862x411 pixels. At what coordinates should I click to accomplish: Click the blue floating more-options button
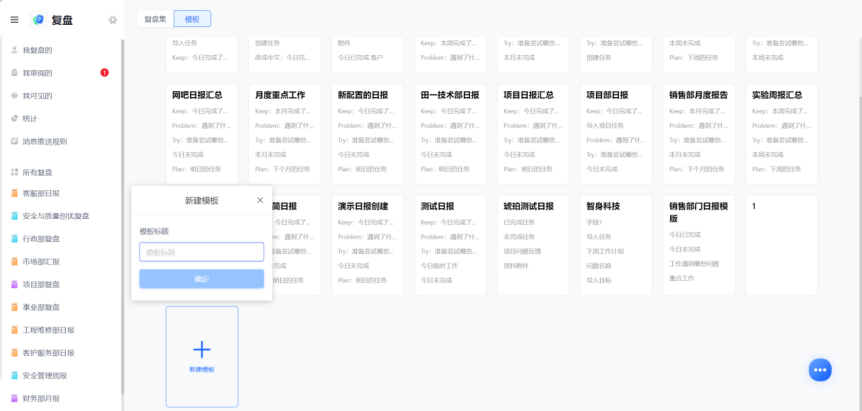820,370
